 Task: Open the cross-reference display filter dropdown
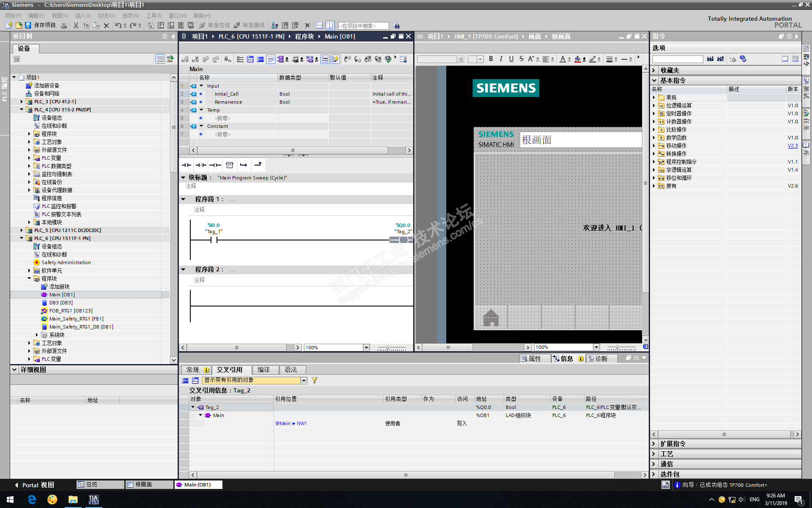(304, 381)
